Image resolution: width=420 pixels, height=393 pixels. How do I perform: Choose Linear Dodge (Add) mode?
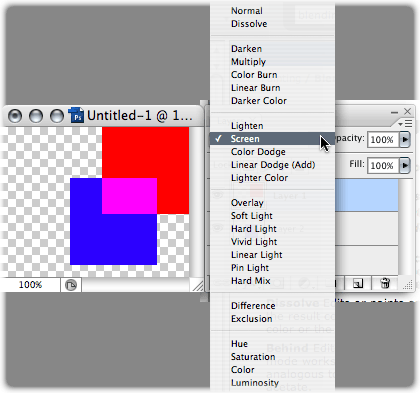coord(273,165)
